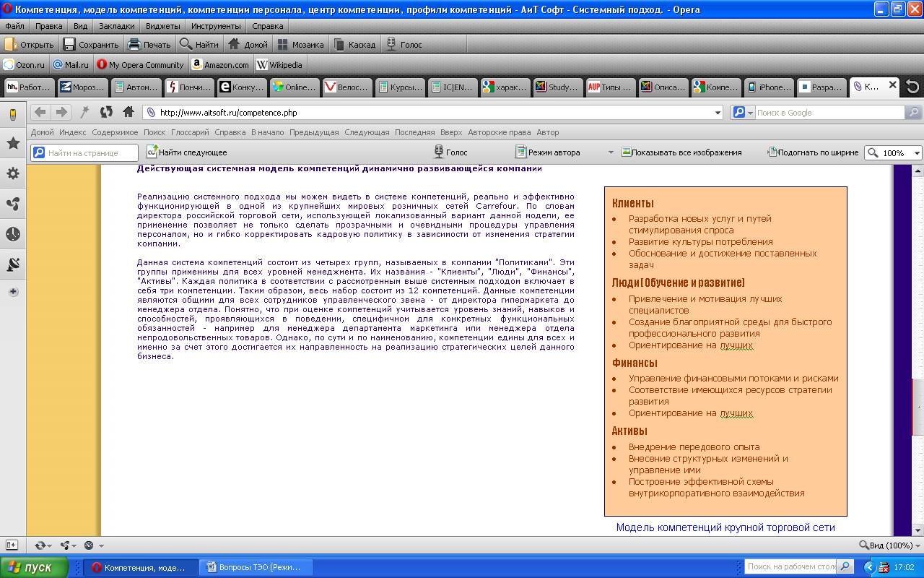Image resolution: width=924 pixels, height=578 pixels.
Task: Click the page scrollbar up arrow
Action: [x=918, y=171]
